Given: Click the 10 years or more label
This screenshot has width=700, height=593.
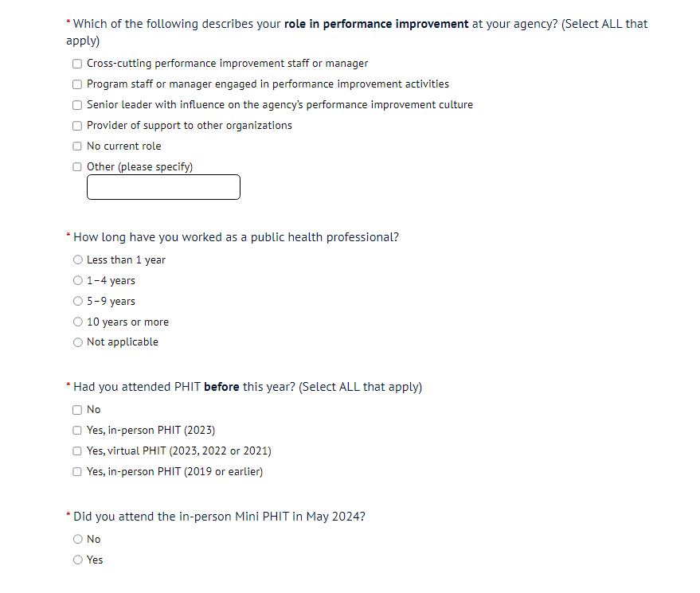Looking at the screenshot, I should pyautogui.click(x=127, y=322).
